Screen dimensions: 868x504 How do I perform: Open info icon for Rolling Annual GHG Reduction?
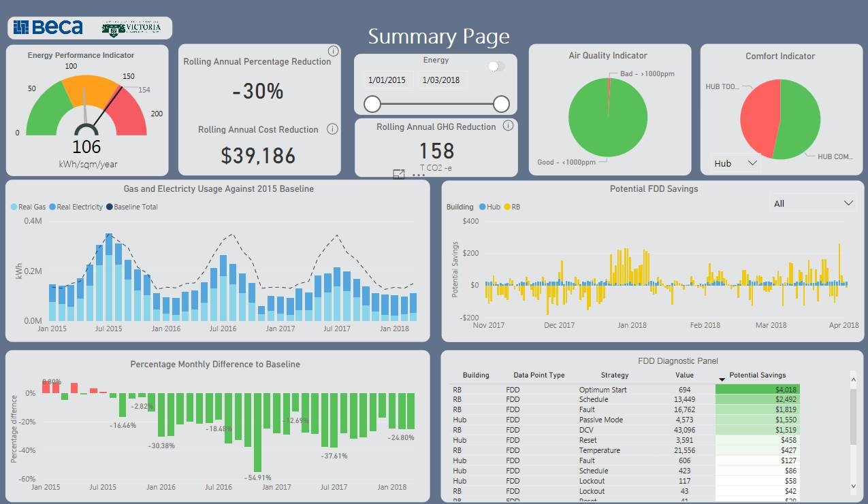[x=508, y=126]
